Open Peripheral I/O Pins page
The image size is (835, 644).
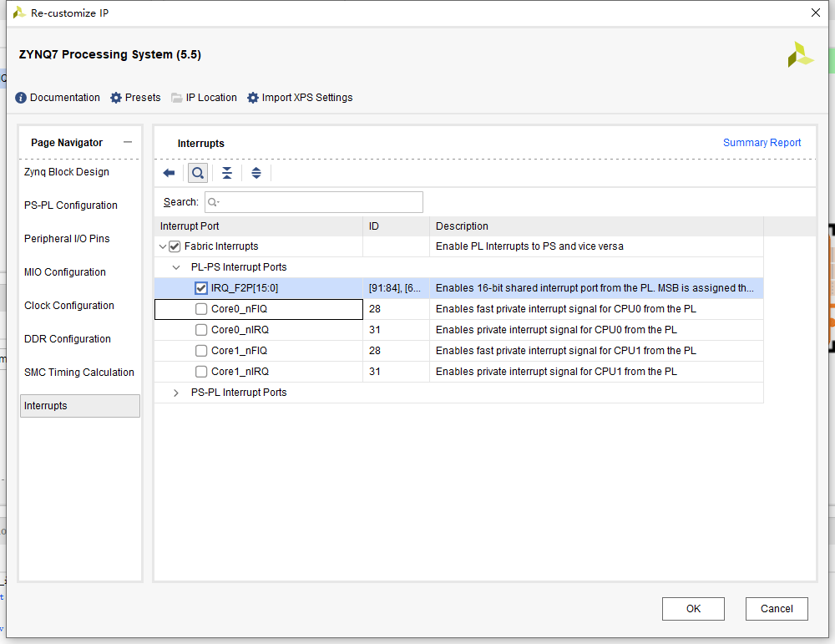pyautogui.click(x=67, y=239)
